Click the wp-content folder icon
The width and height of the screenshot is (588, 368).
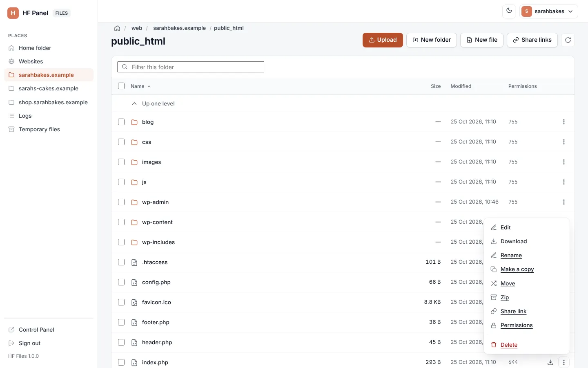point(134,222)
